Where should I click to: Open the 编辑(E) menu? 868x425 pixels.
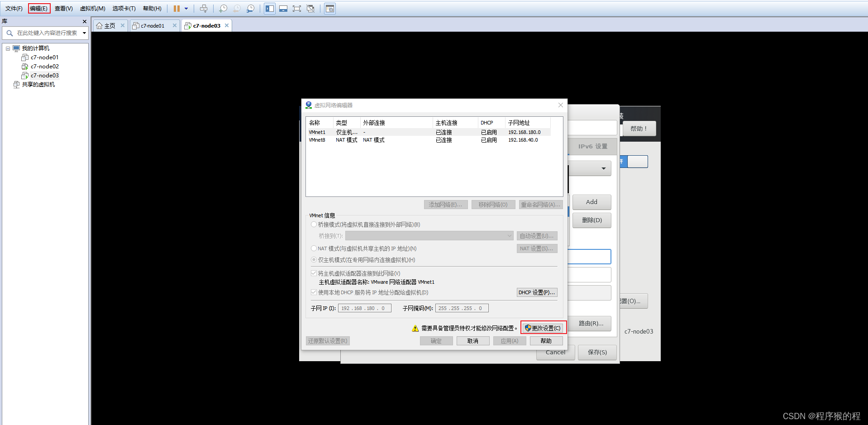pyautogui.click(x=39, y=9)
